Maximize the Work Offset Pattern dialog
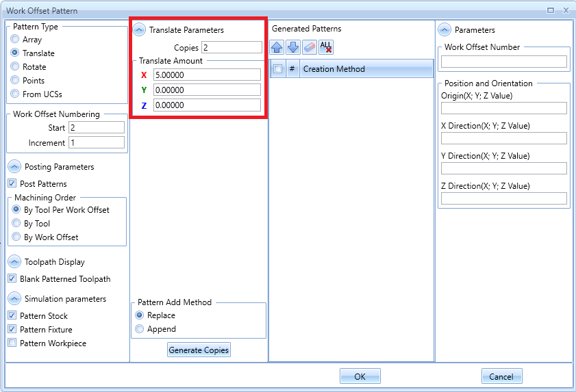Image resolution: width=576 pixels, height=392 pixels. pos(550,10)
